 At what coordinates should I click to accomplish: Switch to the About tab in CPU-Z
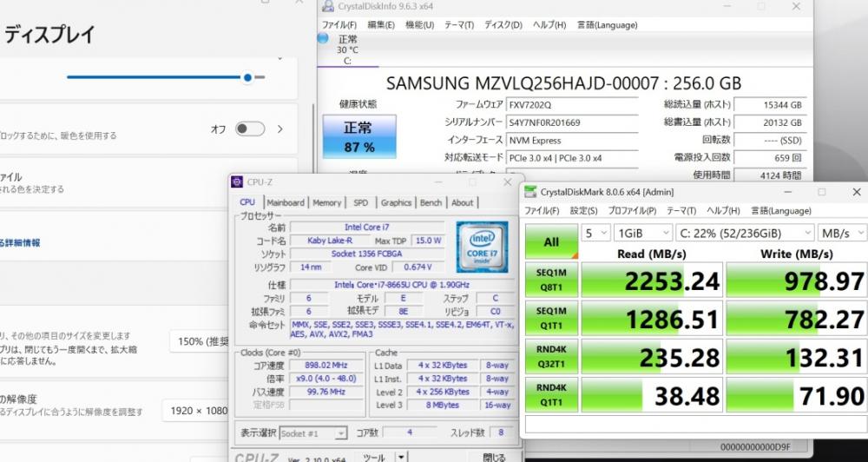coord(463,202)
